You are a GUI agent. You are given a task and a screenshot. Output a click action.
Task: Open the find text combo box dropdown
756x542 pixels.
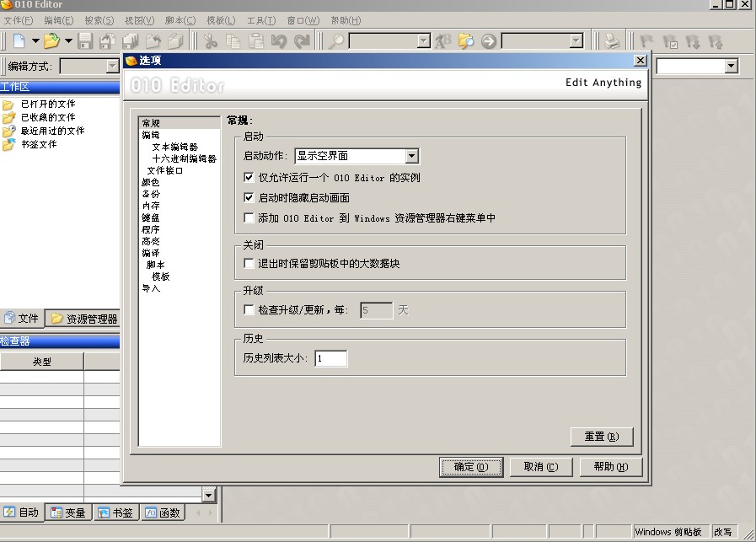423,41
